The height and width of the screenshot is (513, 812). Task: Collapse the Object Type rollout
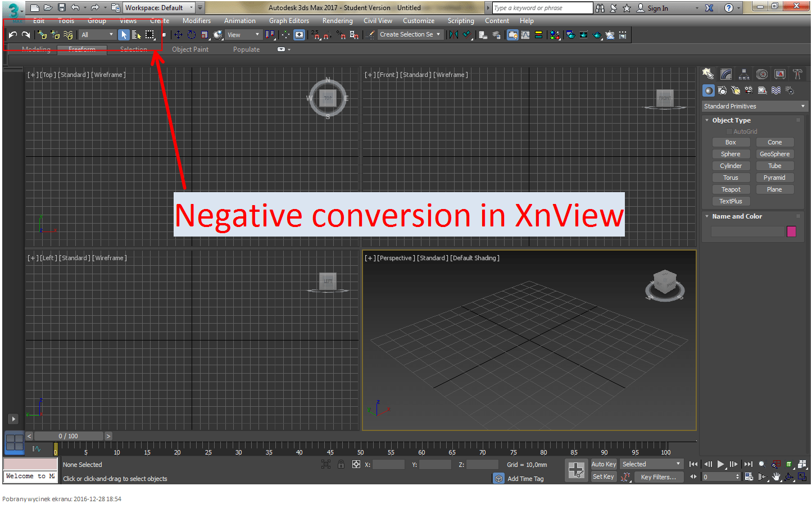tap(731, 120)
